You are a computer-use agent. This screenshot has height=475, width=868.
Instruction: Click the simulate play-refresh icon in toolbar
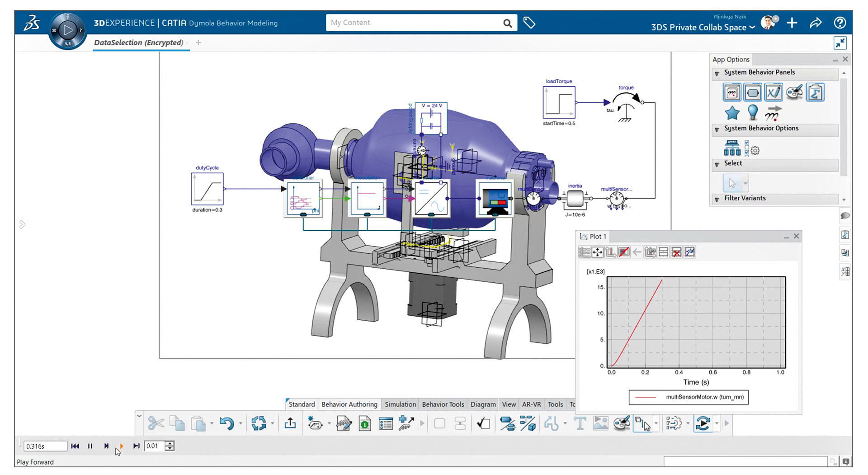coord(703,423)
